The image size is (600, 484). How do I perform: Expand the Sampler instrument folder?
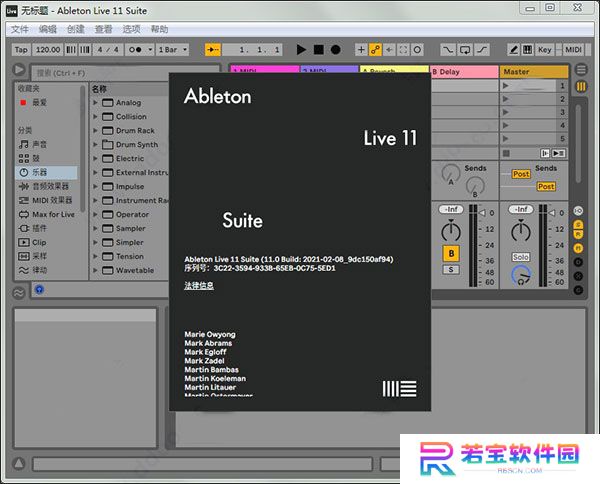pos(95,228)
